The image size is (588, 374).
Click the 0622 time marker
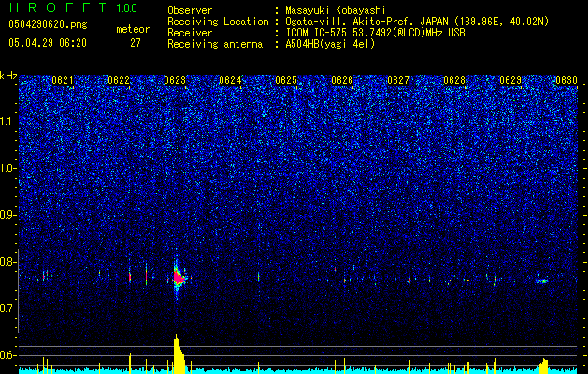[x=119, y=80]
